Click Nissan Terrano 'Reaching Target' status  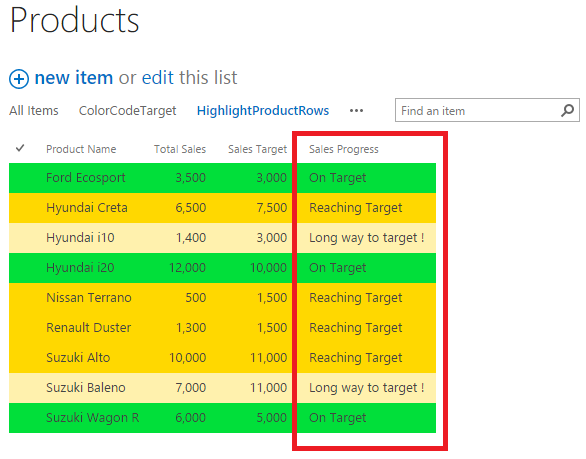pos(355,298)
